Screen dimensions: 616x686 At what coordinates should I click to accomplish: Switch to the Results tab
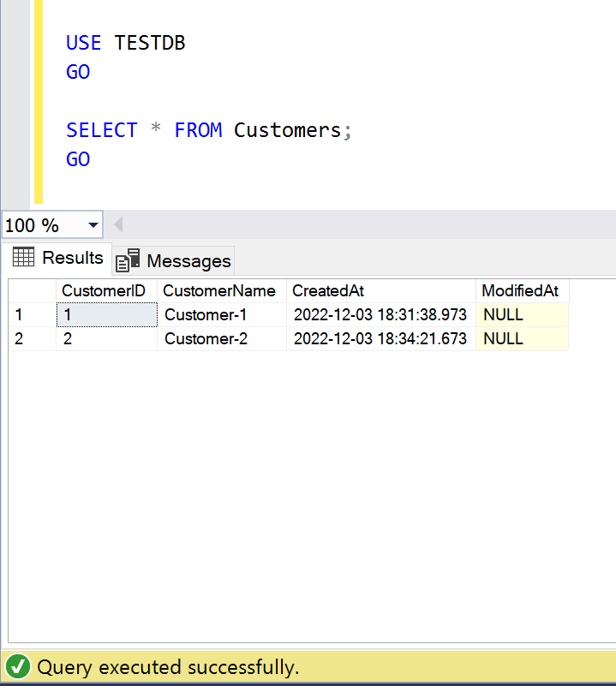coord(57,258)
